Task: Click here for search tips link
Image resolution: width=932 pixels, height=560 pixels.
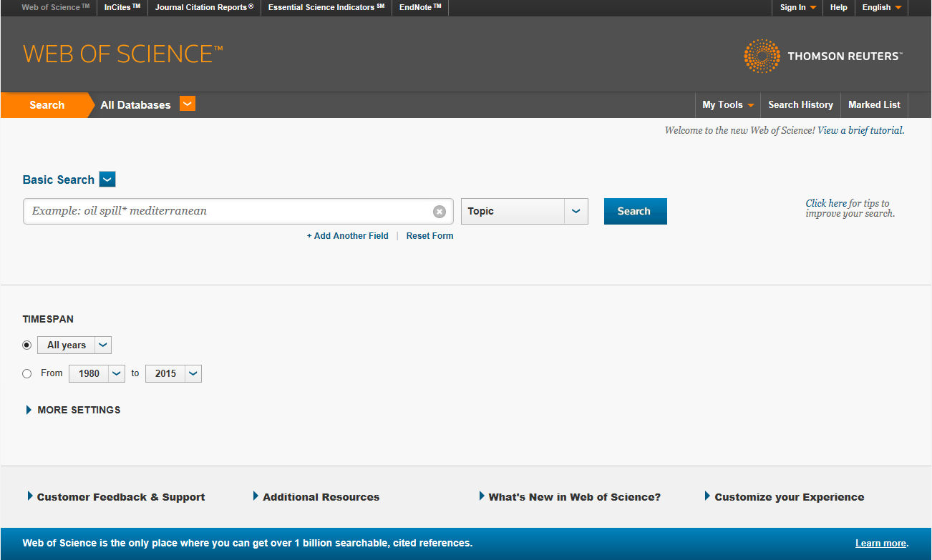Action: coord(826,203)
